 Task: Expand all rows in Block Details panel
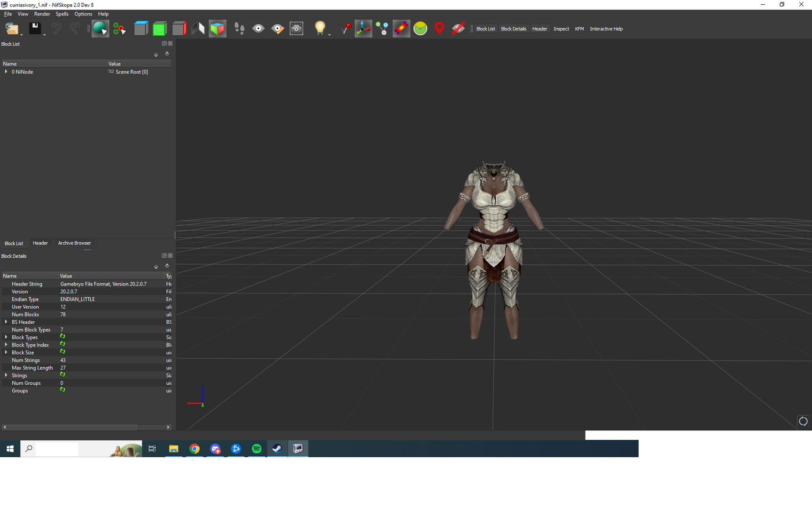(156, 267)
